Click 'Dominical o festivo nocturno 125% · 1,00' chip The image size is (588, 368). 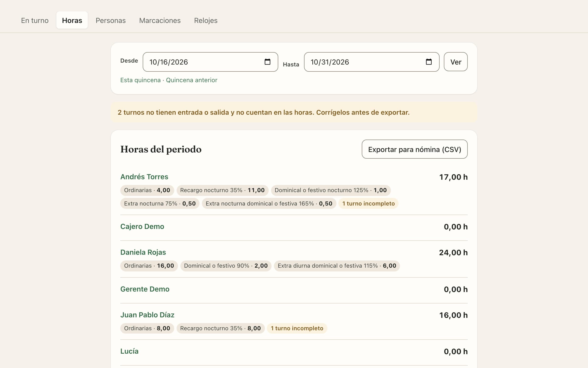[x=331, y=190]
